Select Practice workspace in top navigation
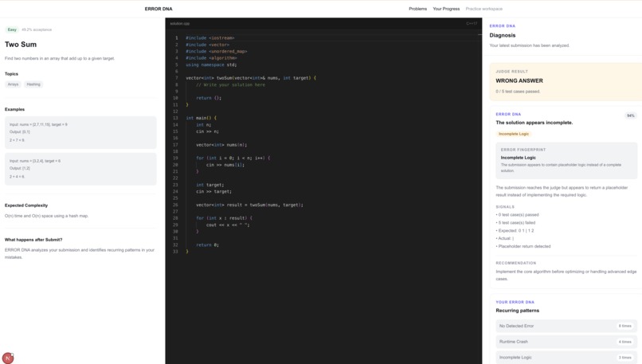Screen dimensions: 642x364 tap(483, 9)
